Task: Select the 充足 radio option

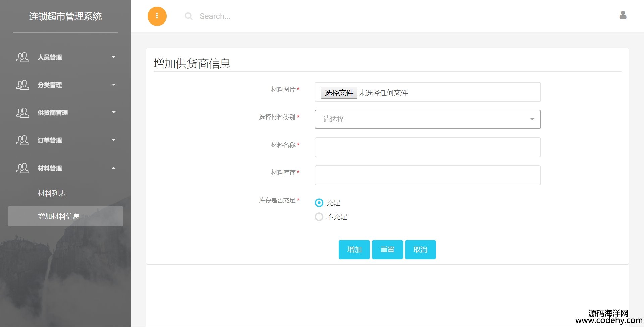Action: (x=319, y=203)
